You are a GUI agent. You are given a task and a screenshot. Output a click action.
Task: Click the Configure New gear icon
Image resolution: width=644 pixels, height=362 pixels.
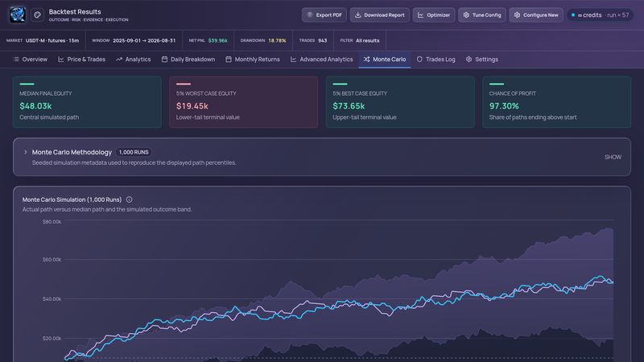[517, 14]
